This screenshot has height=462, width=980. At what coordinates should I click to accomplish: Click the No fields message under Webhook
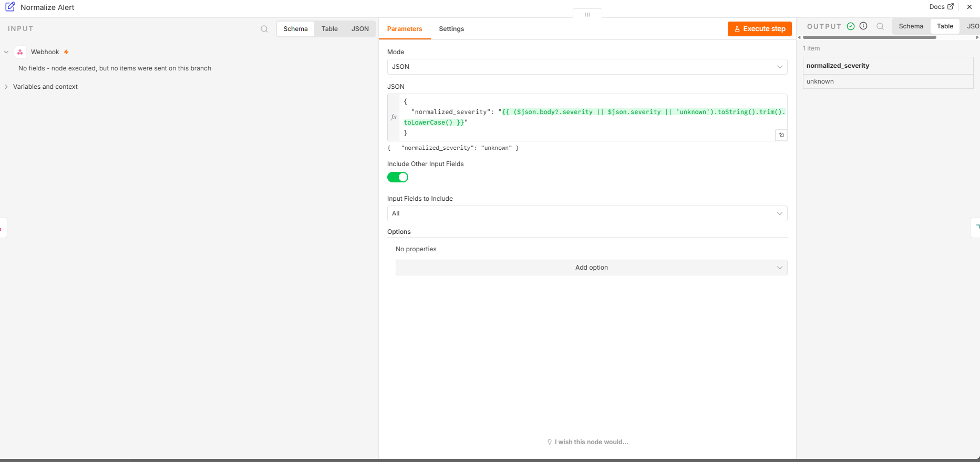(x=115, y=68)
